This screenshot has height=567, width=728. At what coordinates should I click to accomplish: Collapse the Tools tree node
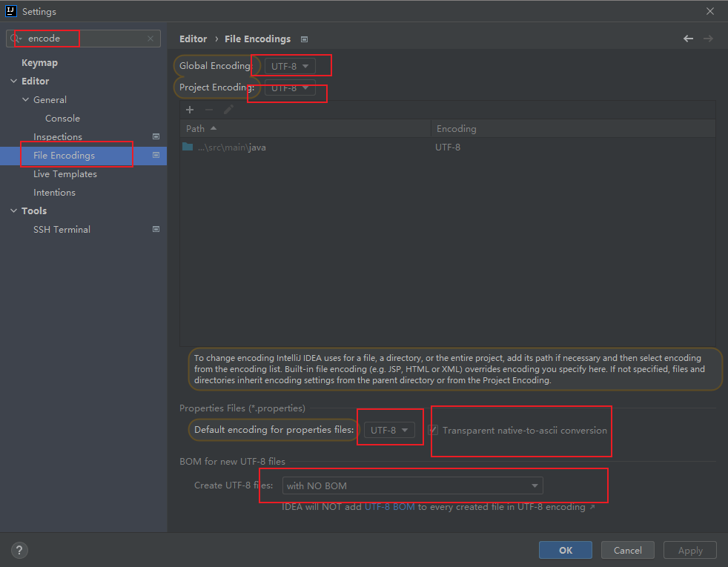(x=14, y=210)
